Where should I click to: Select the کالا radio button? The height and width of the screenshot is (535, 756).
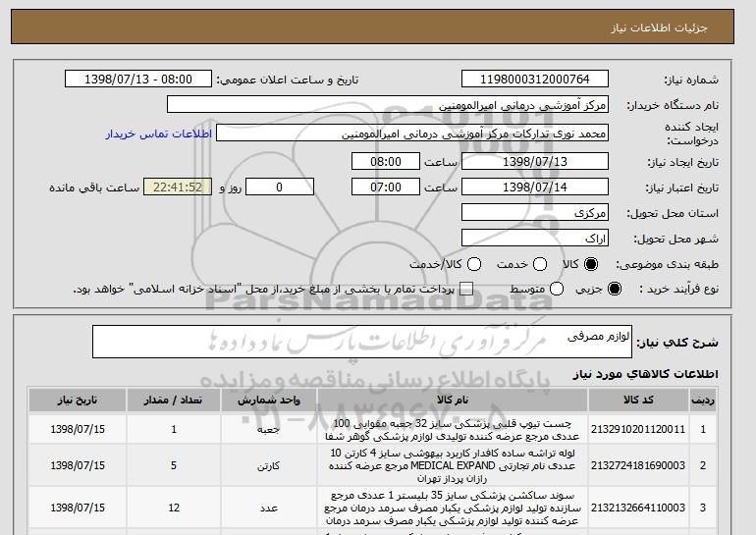point(591,264)
